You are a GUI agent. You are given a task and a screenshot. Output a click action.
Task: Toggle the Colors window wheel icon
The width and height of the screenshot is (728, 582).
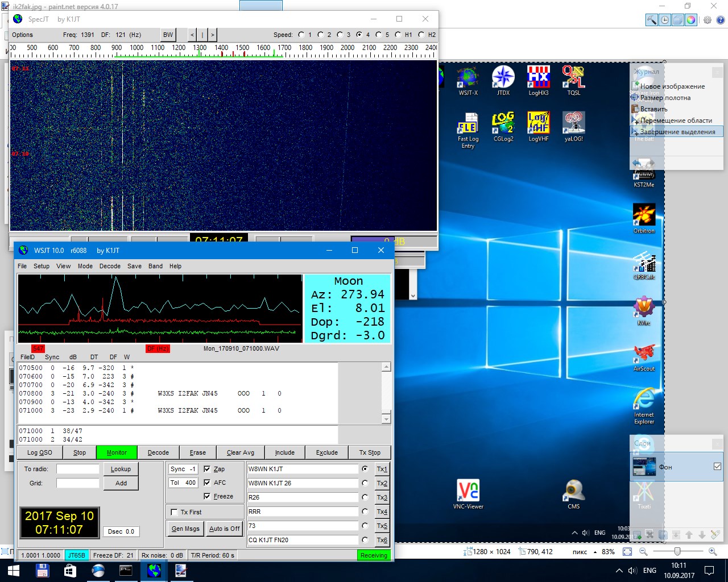tap(690, 20)
